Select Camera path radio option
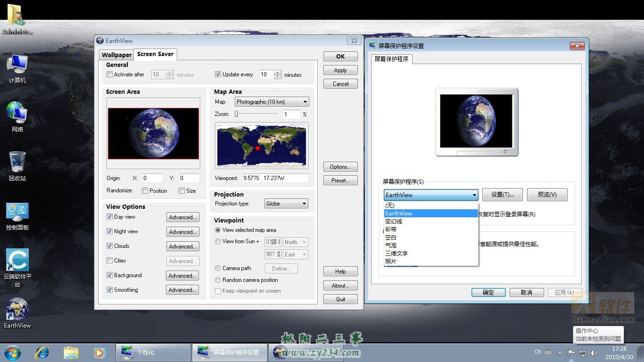This screenshot has height=362, width=644. (218, 268)
